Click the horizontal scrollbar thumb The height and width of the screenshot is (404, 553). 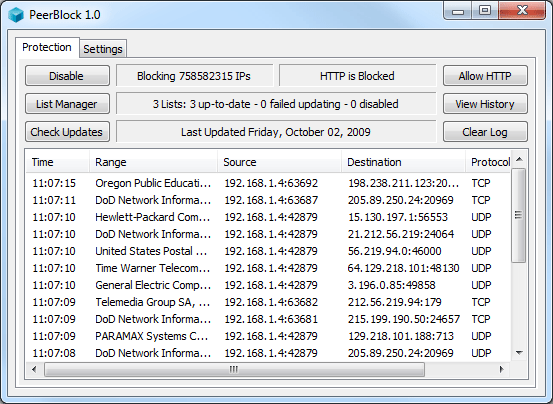(234, 369)
